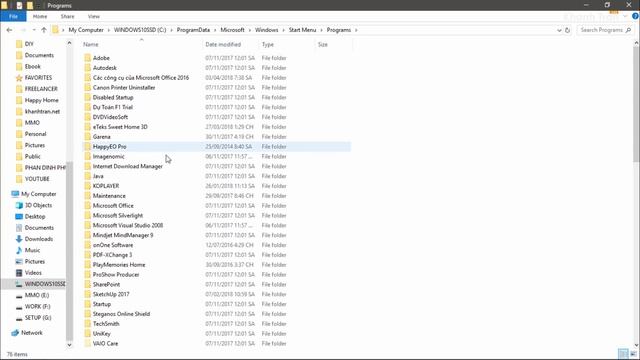Select Mindjet MindManager 9 folder
The width and height of the screenshot is (640, 360).
coord(123,235)
